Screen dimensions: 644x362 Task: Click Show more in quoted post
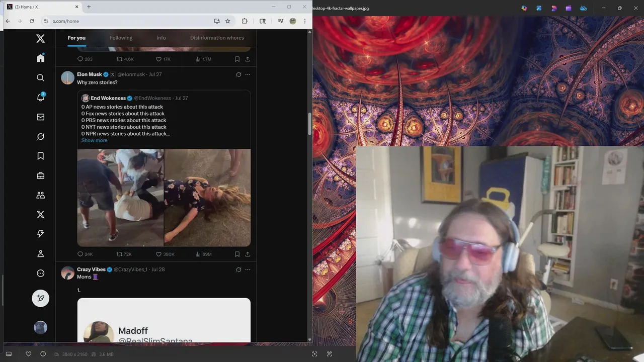[x=94, y=140]
